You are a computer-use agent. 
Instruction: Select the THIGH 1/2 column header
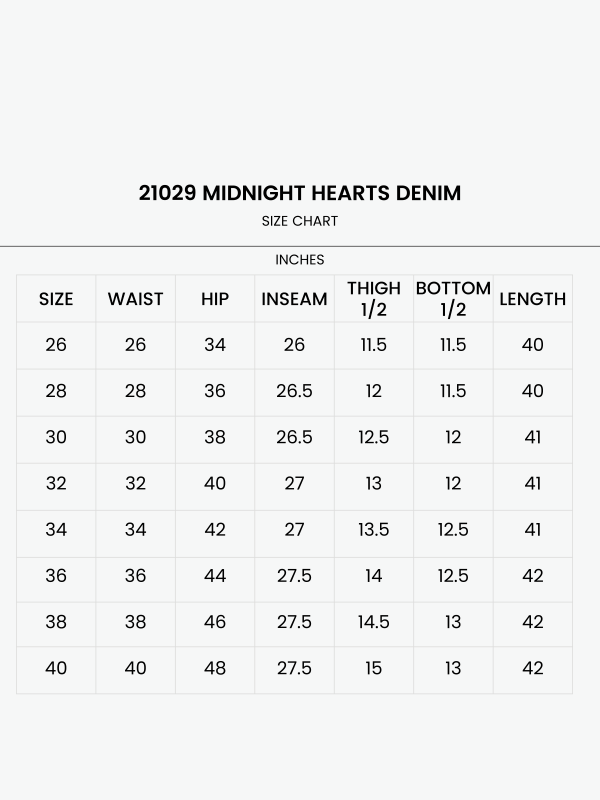point(374,299)
